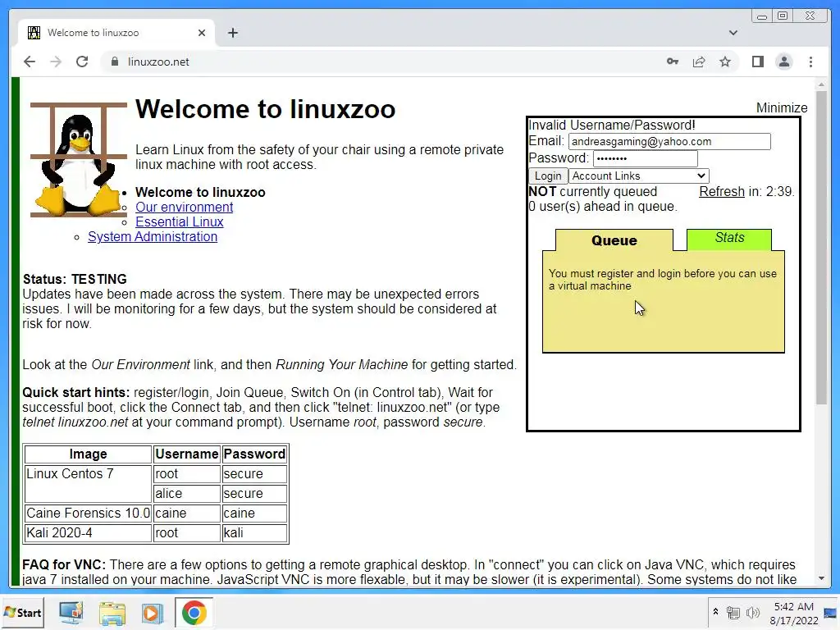The width and height of the screenshot is (840, 630).
Task: Click the Chrome icon in taskbar
Action: point(194,612)
